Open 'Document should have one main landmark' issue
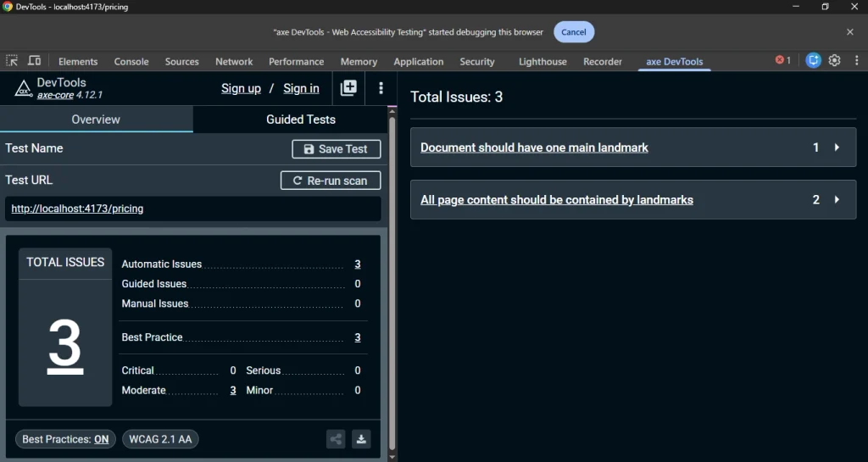868x462 pixels. point(534,148)
